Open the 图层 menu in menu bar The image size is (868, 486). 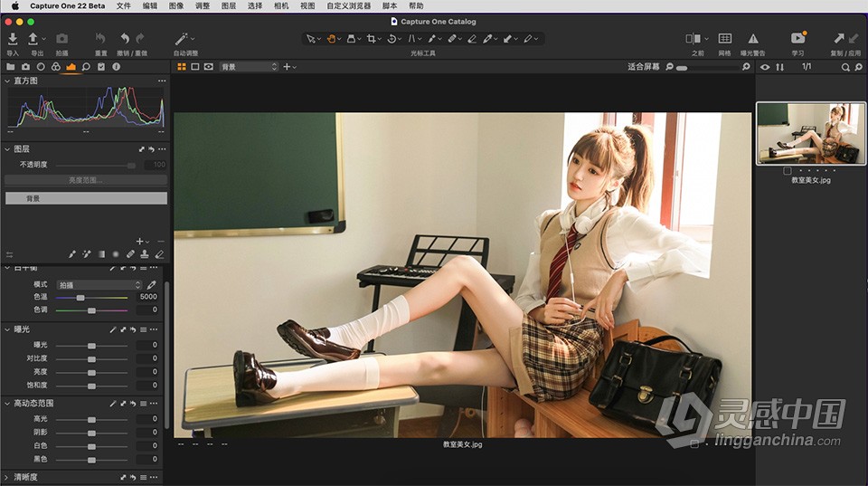point(229,5)
